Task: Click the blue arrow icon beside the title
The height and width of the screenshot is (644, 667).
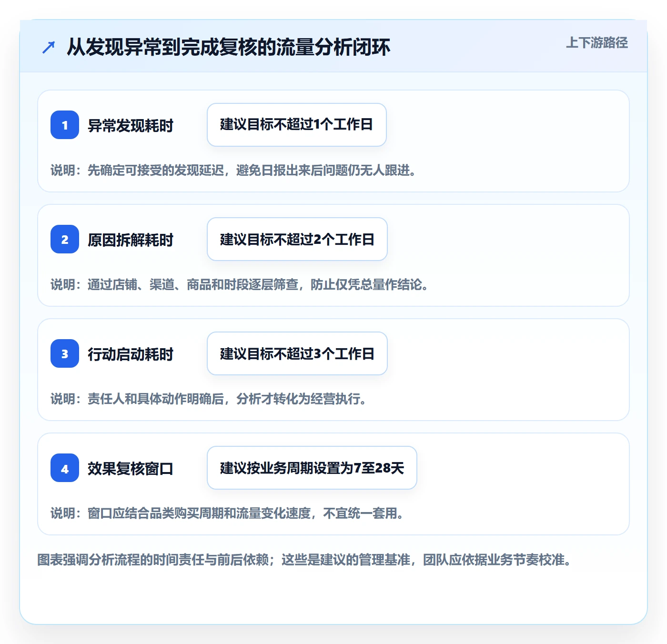Action: (49, 47)
